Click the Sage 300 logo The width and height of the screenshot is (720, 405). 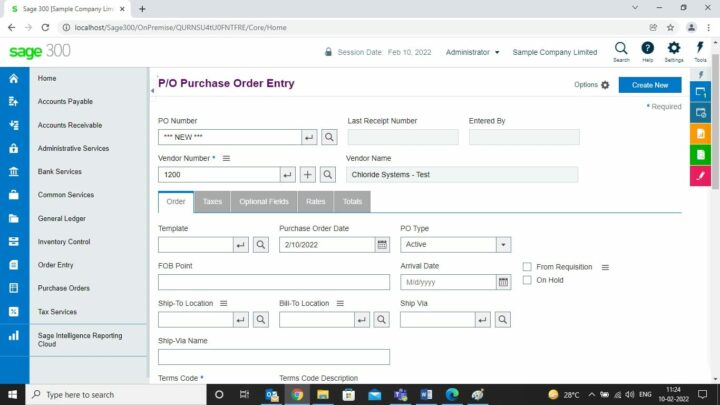pyautogui.click(x=40, y=51)
